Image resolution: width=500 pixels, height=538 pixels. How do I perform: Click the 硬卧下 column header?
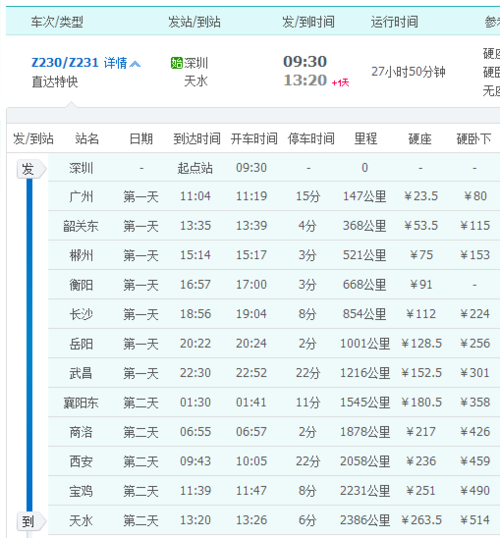click(474, 139)
